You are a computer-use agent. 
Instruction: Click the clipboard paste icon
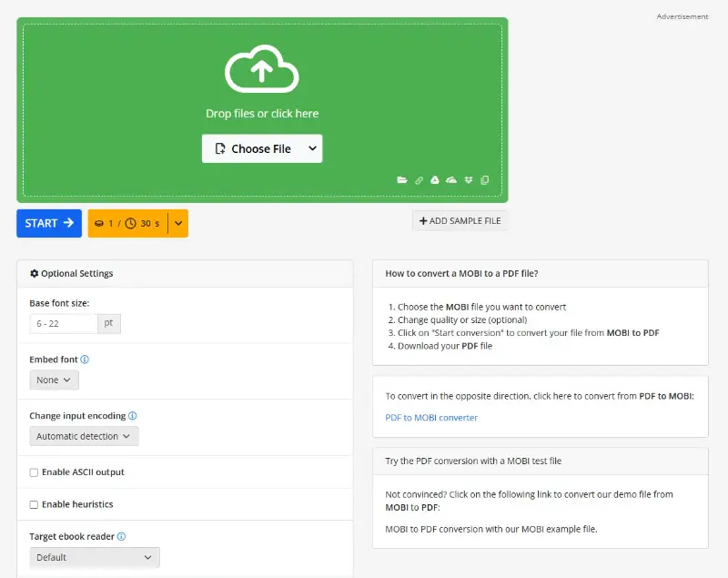click(484, 180)
